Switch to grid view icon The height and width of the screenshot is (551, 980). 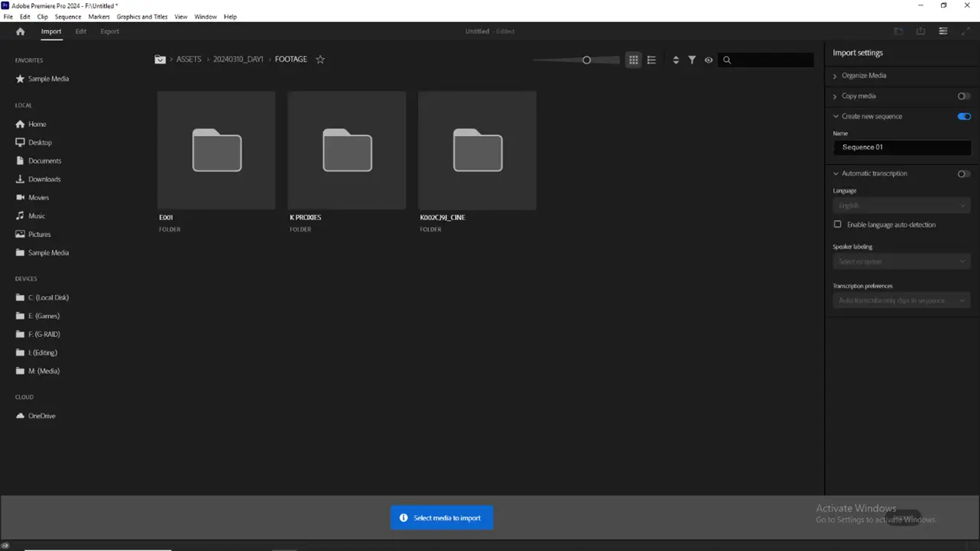[x=633, y=60]
